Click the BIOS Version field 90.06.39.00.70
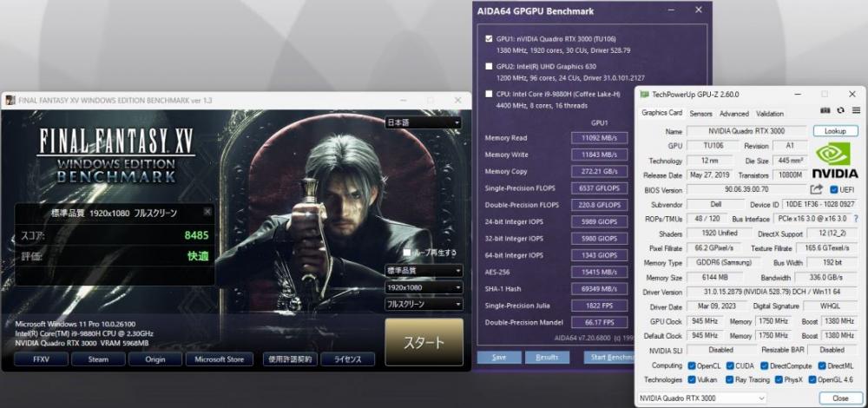 coord(746,190)
